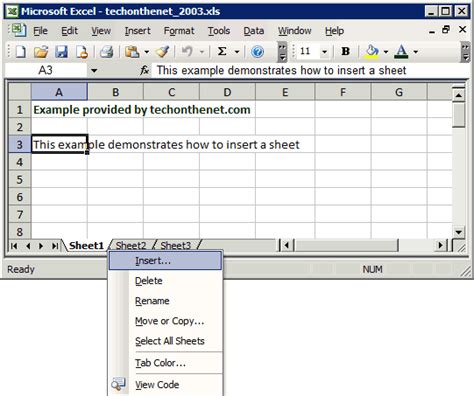Select Tab Color... in the context menu

(x=160, y=363)
